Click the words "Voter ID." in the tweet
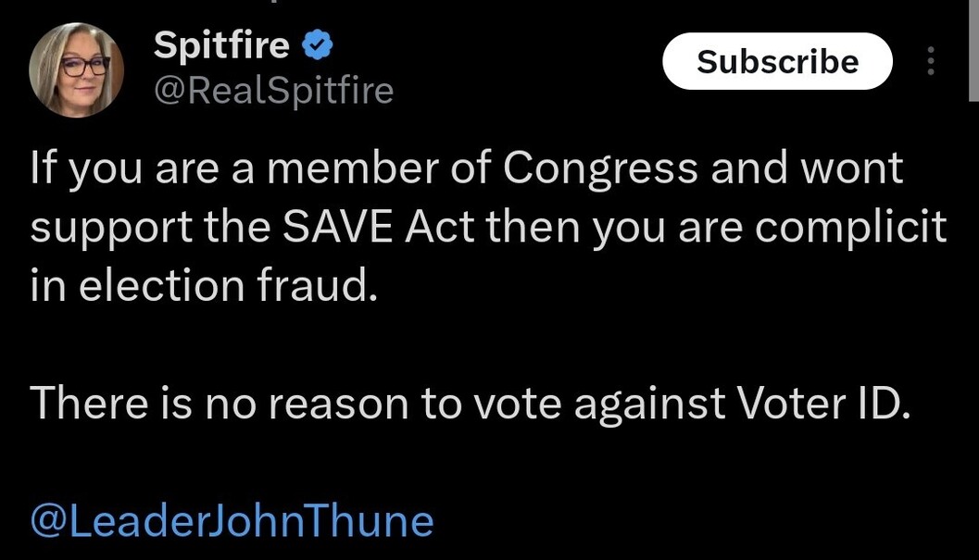 tap(823, 402)
